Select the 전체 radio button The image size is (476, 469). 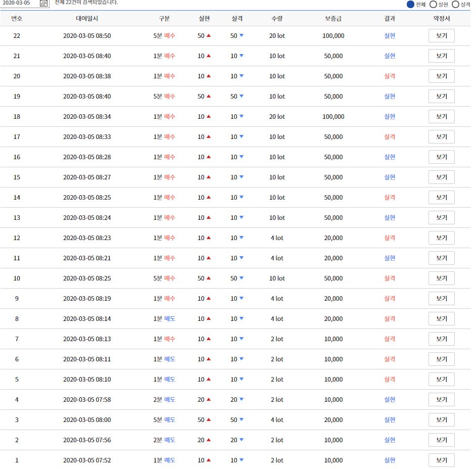coord(410,4)
